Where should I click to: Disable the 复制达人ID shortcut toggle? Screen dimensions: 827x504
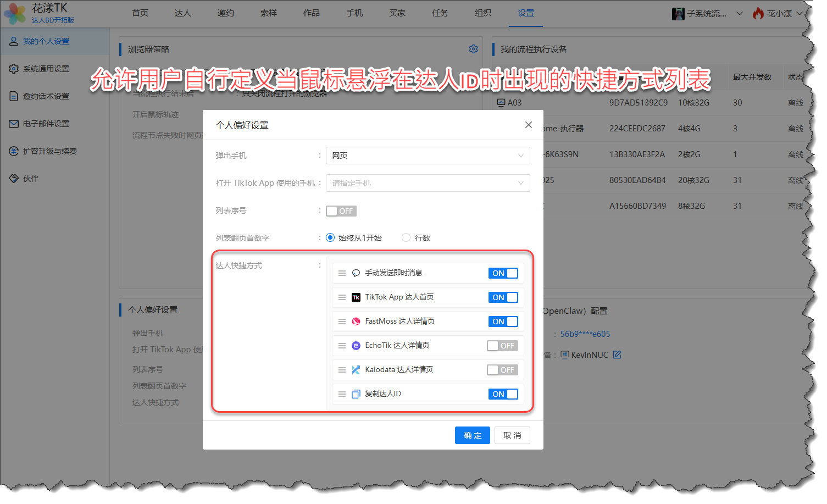[x=503, y=394]
